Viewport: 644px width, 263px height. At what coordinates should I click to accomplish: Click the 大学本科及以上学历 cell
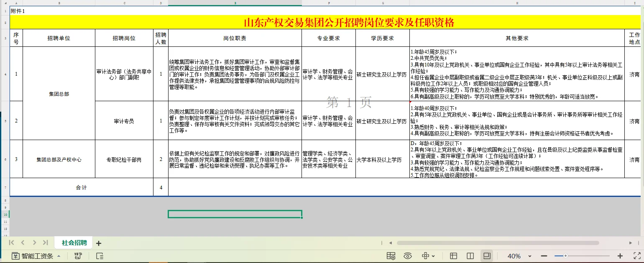pyautogui.click(x=383, y=160)
